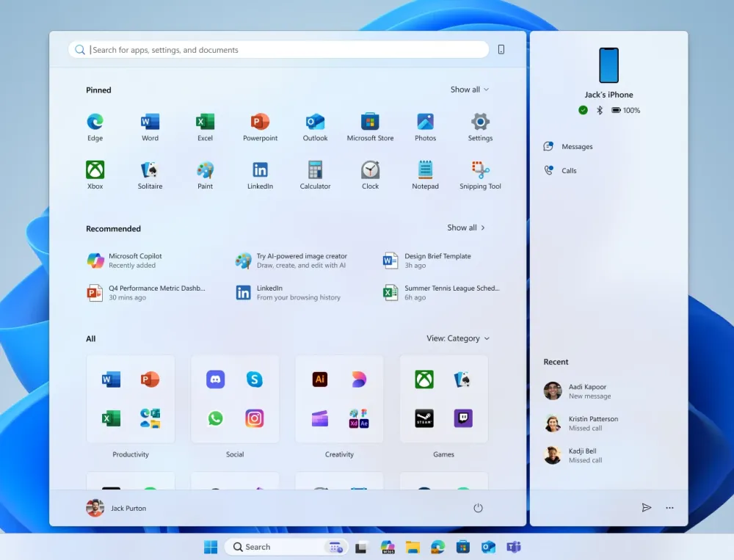The height and width of the screenshot is (560, 734).
Task: Click the search box for apps and settings
Action: coord(279,50)
